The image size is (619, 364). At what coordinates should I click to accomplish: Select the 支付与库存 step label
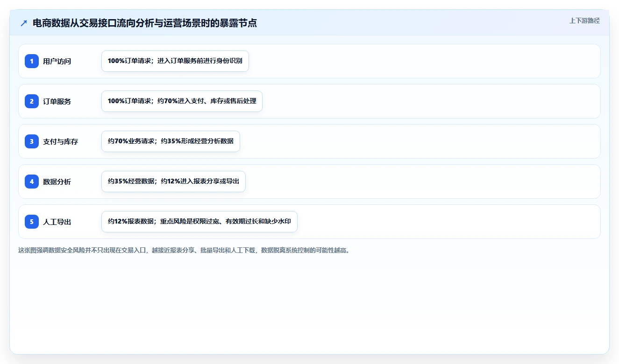60,141
